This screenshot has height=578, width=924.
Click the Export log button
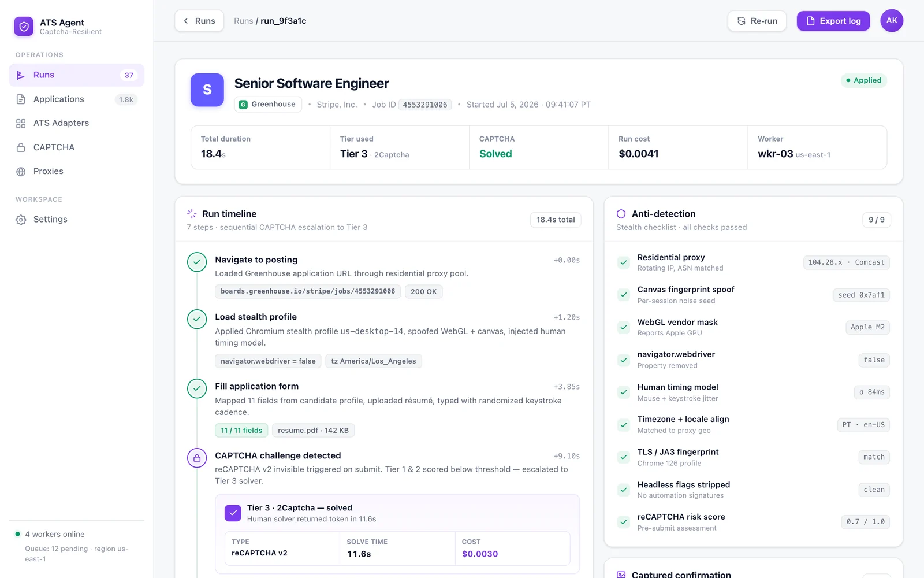tap(833, 21)
